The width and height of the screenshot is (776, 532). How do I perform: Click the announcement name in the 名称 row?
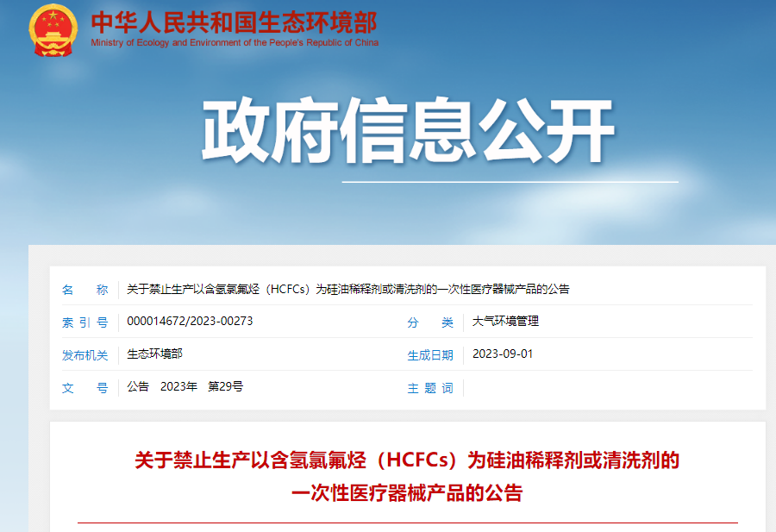347,290
